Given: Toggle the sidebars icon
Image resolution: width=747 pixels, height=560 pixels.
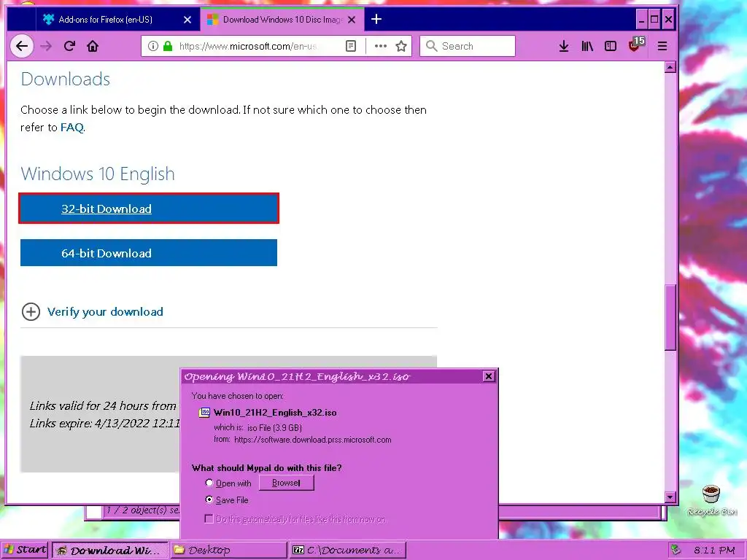Looking at the screenshot, I should [611, 46].
